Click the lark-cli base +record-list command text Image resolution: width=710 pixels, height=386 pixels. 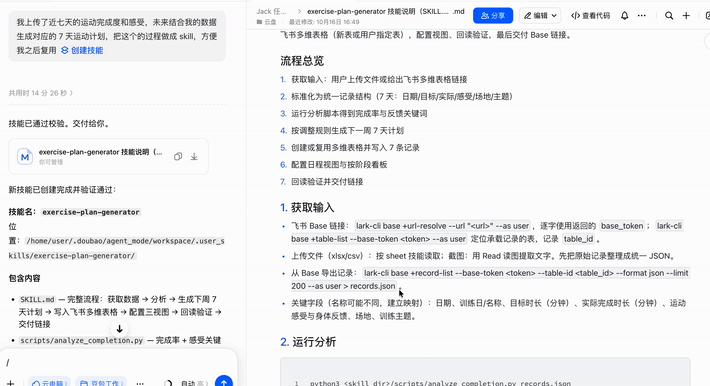coord(489,280)
